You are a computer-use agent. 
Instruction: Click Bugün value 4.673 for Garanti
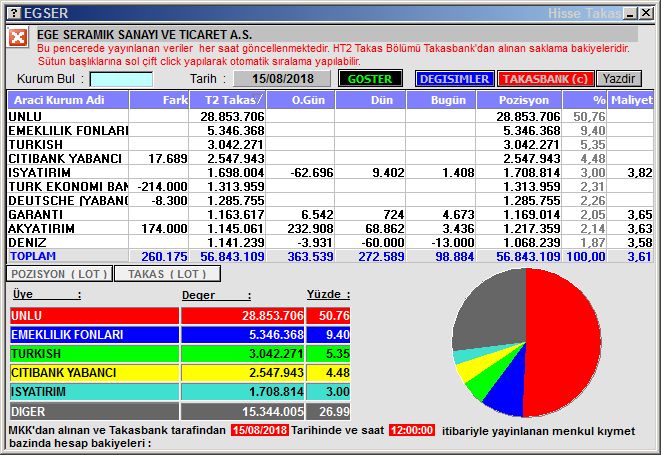459,214
